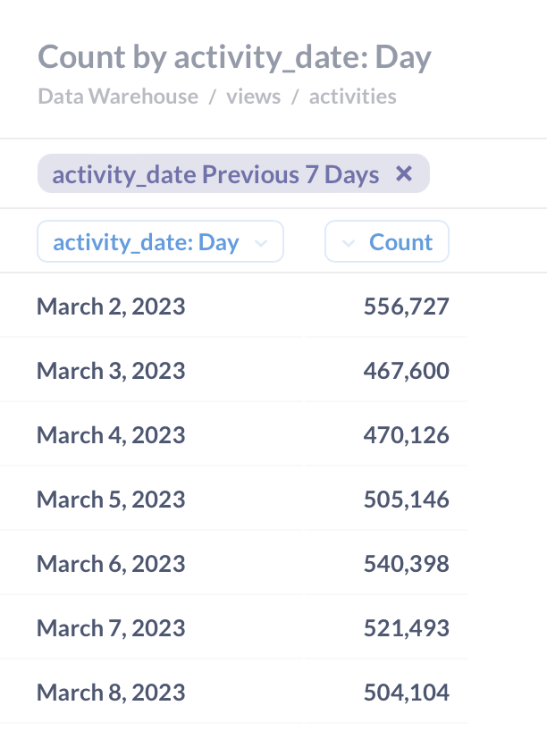Open the activity_date Previous 7 Days filter settings
The height and width of the screenshot is (756, 547).
215,174
